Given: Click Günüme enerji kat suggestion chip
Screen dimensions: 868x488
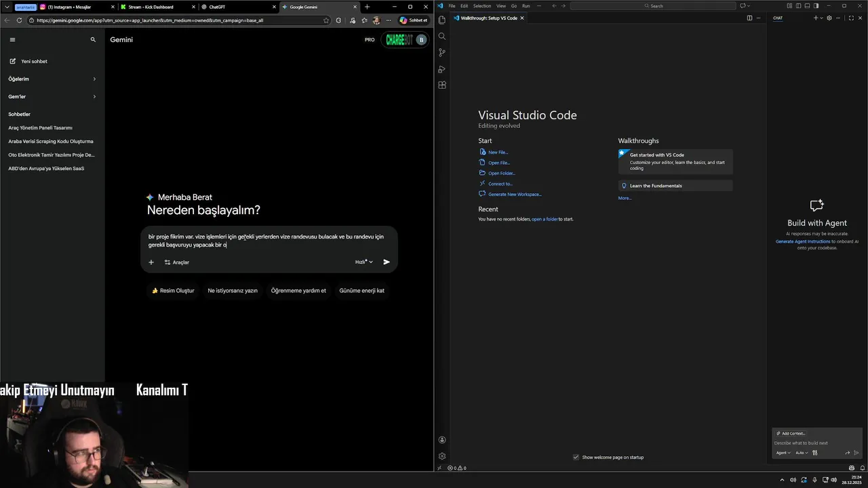Looking at the screenshot, I should 362,290.
